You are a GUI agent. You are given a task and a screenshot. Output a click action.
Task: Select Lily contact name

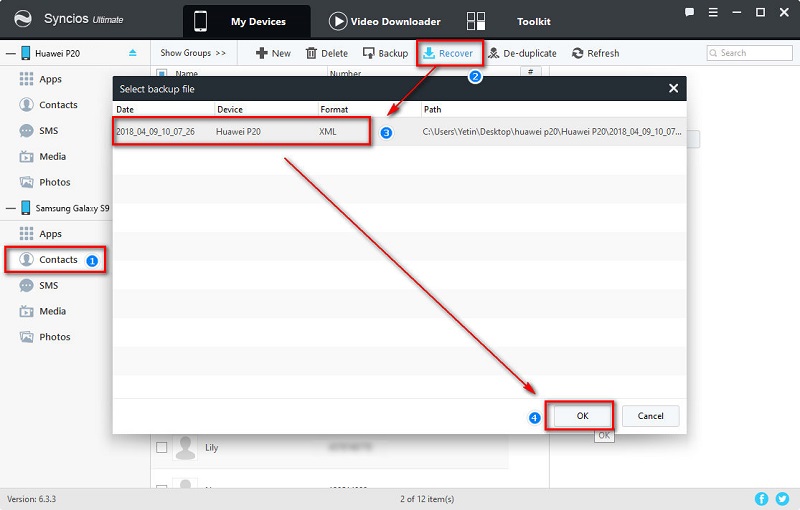click(x=211, y=447)
